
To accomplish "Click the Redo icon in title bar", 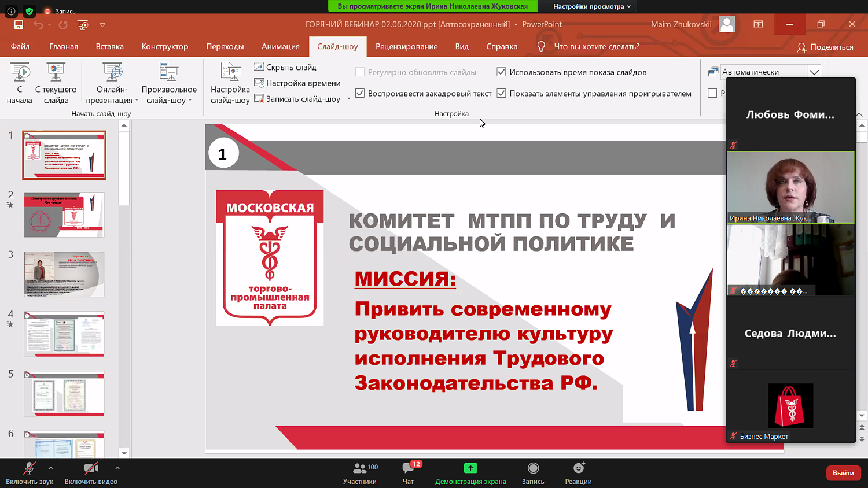I will 63,24.
